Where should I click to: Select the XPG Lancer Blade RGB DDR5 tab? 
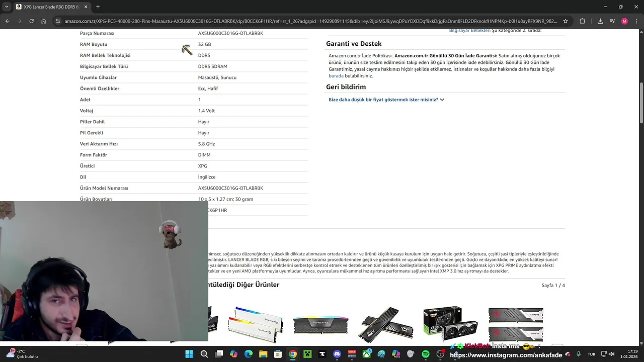[x=51, y=7]
